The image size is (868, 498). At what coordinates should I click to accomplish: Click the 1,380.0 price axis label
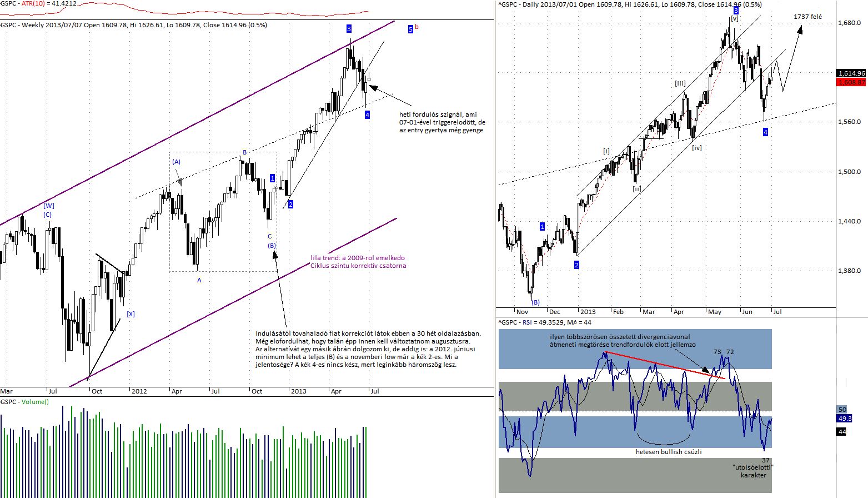[x=849, y=271]
